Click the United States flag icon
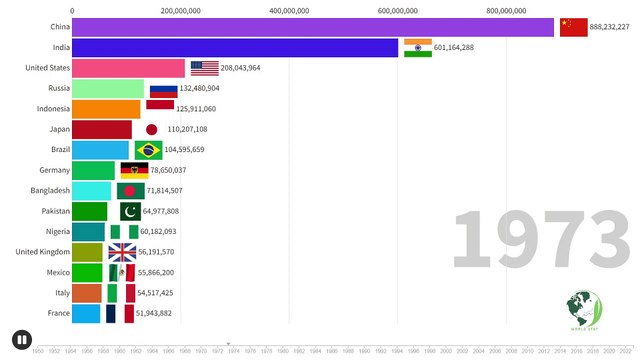 point(205,68)
